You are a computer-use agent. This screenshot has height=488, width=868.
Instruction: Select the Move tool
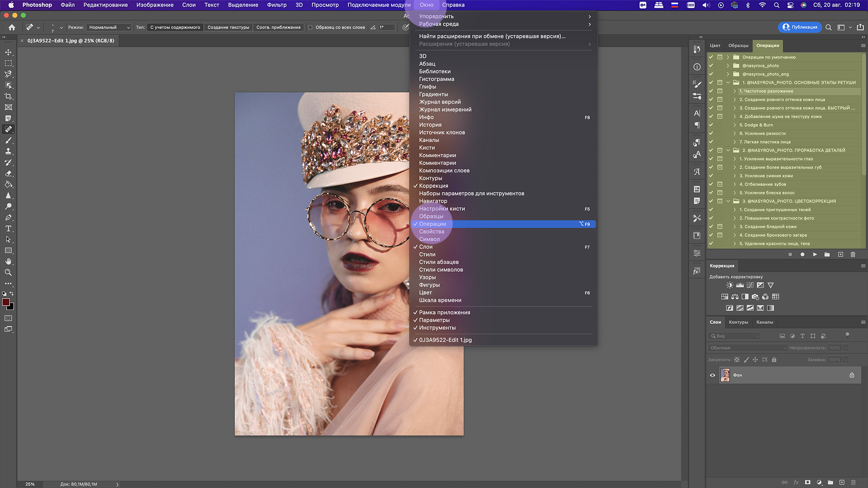8,52
